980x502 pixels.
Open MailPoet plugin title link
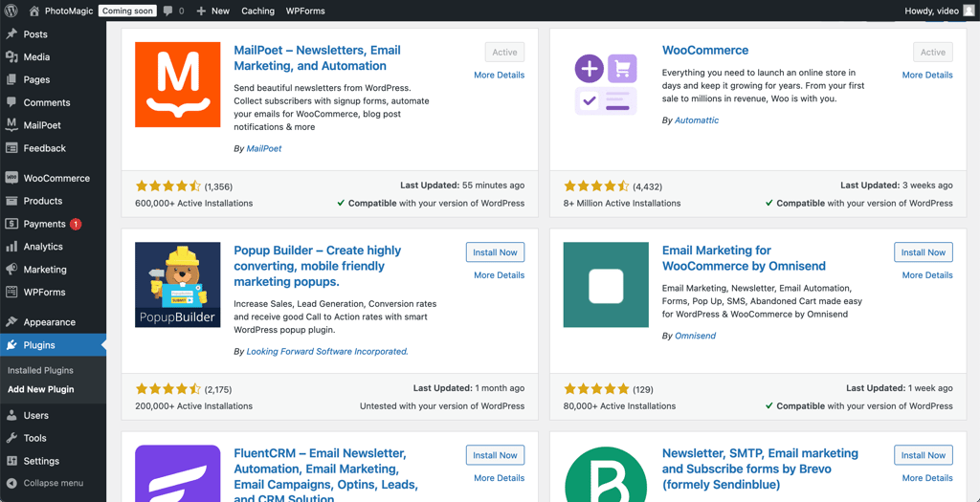pos(318,58)
